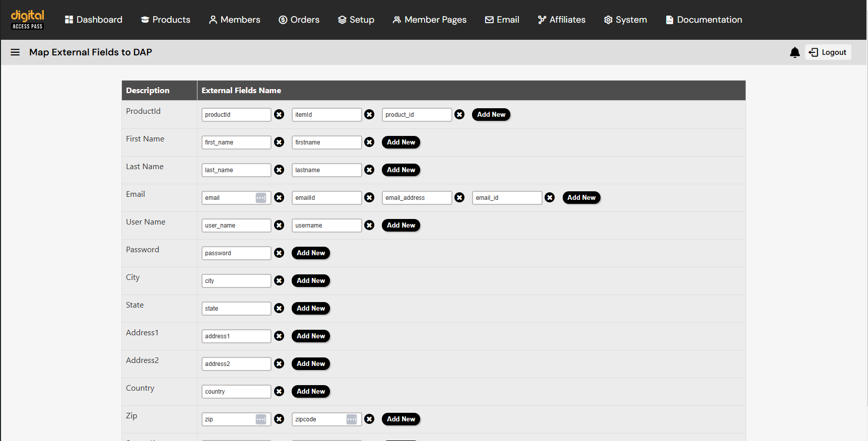Go to the Documentation page
Image resolution: width=868 pixels, height=441 pixels.
pos(703,20)
